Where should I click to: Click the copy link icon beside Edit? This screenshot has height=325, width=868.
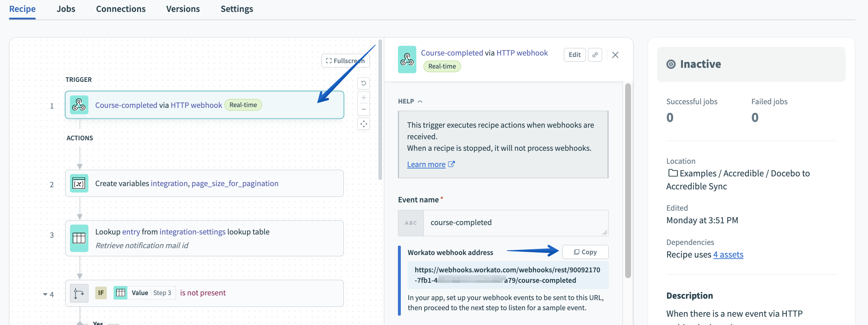tap(595, 55)
